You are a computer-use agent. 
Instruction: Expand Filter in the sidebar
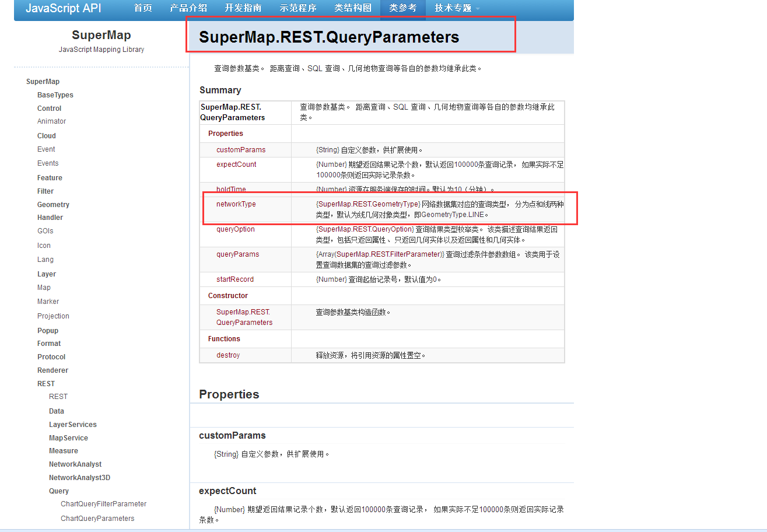pos(45,191)
